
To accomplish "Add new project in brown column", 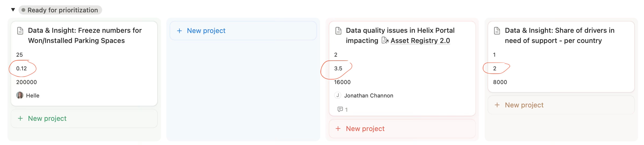I will coord(524,105).
